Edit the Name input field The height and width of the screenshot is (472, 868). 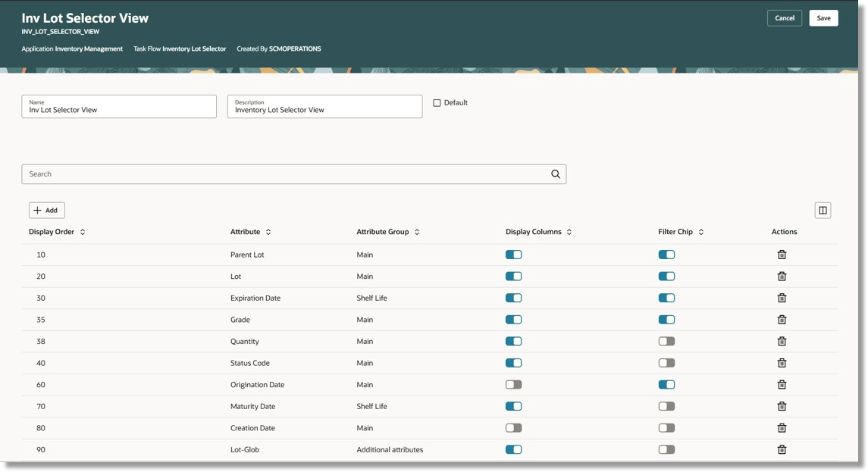119,106
